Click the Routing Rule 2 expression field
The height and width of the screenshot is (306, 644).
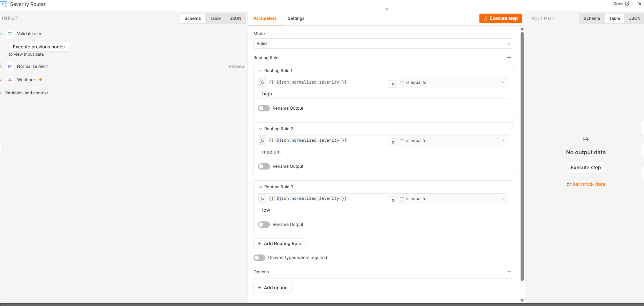pos(327,141)
